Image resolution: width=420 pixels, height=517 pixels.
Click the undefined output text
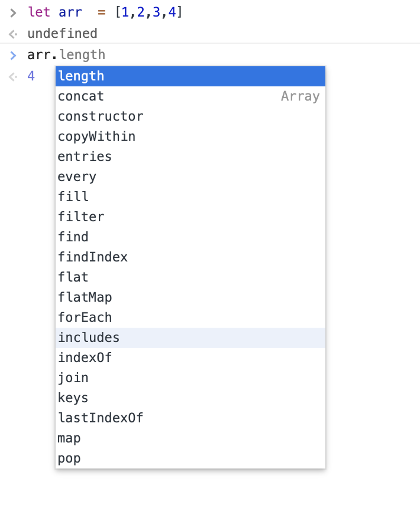coord(62,34)
